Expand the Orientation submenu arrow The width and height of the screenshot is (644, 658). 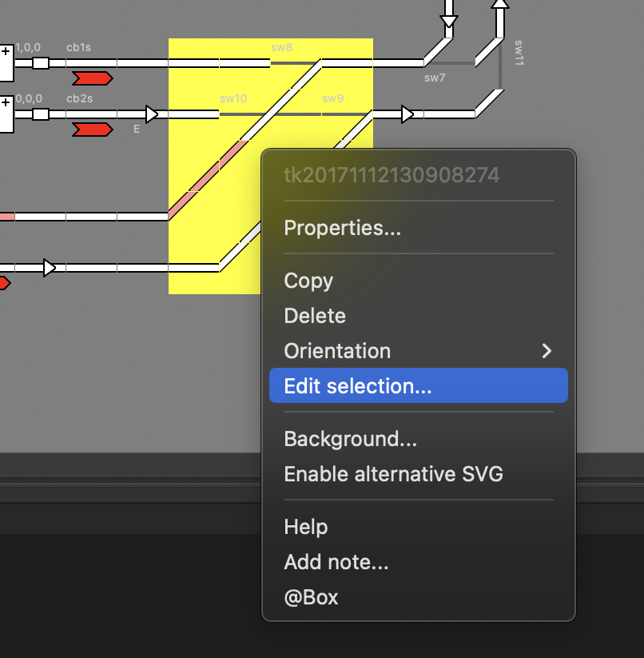point(547,351)
